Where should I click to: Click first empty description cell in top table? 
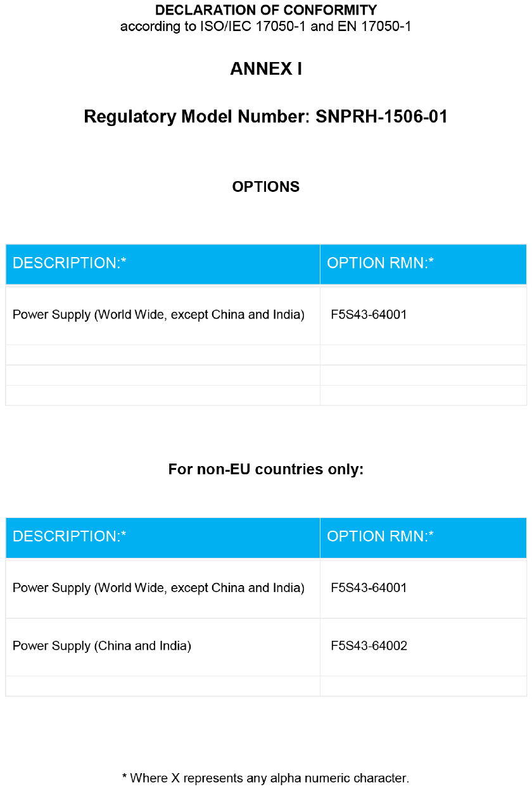[163, 355]
